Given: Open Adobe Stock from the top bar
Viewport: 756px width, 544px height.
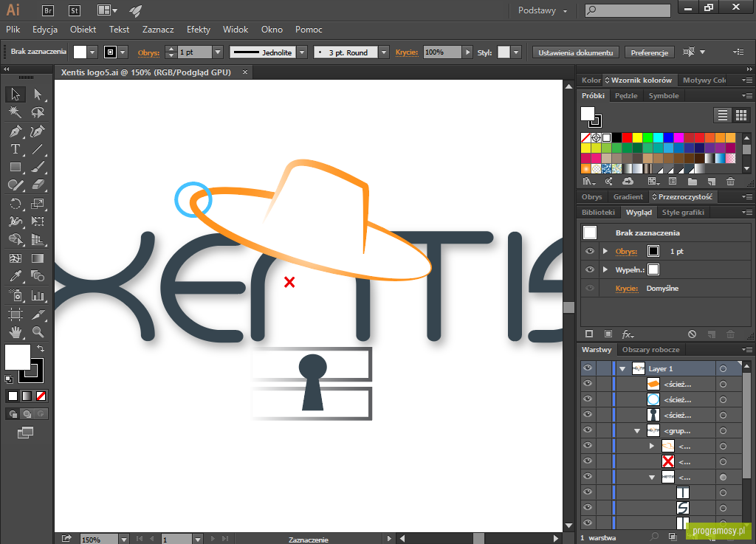Looking at the screenshot, I should pyautogui.click(x=75, y=10).
